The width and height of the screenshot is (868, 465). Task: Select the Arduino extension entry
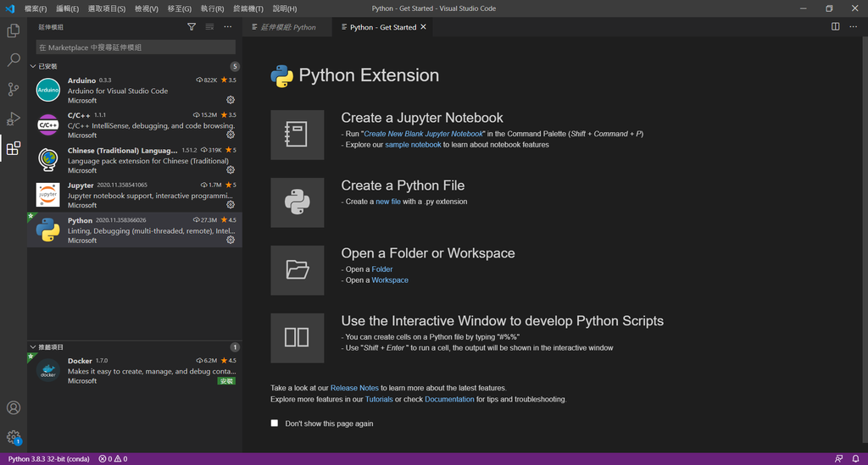point(135,90)
